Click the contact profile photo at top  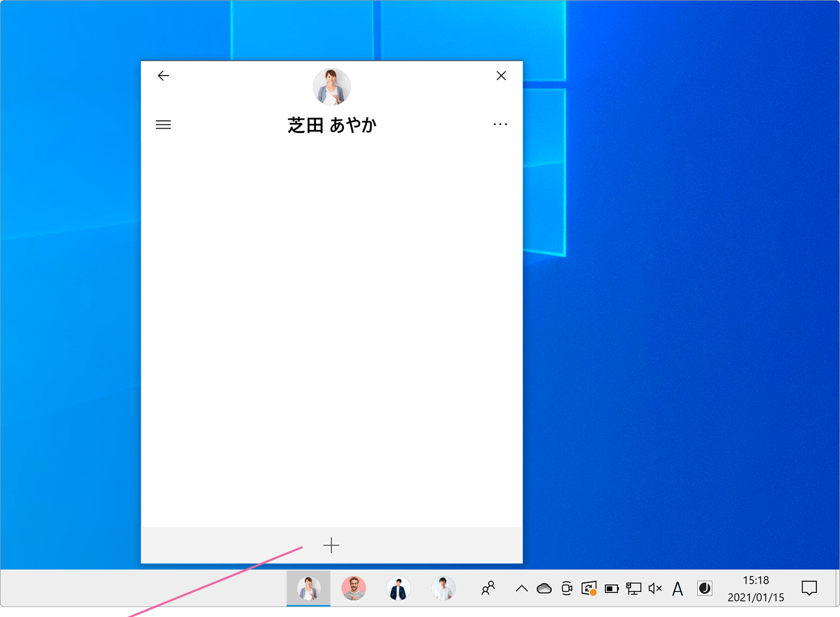(332, 87)
